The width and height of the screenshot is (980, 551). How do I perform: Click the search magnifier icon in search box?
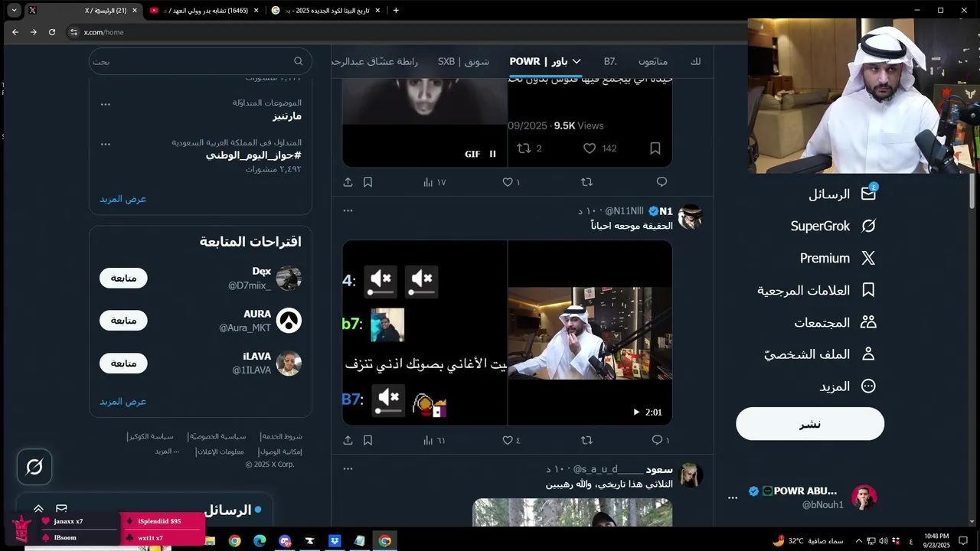(x=299, y=61)
